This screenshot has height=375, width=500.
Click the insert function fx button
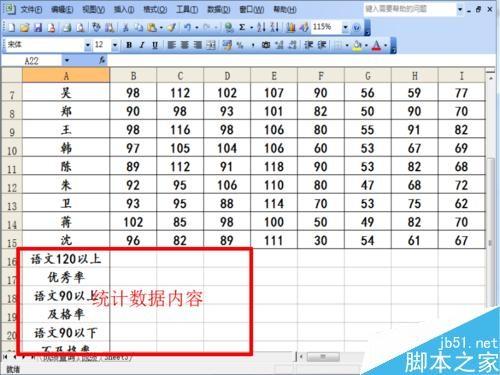102,60
